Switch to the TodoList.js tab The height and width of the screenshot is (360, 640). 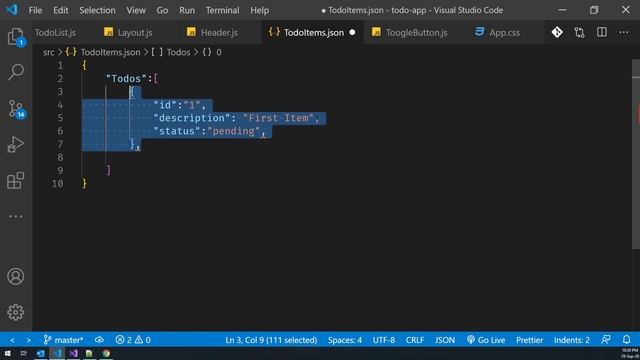pos(55,32)
